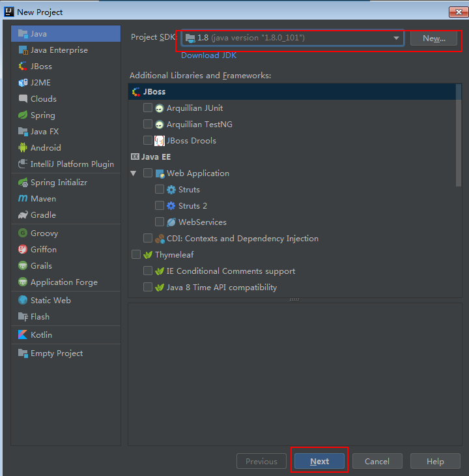The width and height of the screenshot is (469, 476).
Task: Open the Clouds project type icon
Action: pyautogui.click(x=23, y=98)
